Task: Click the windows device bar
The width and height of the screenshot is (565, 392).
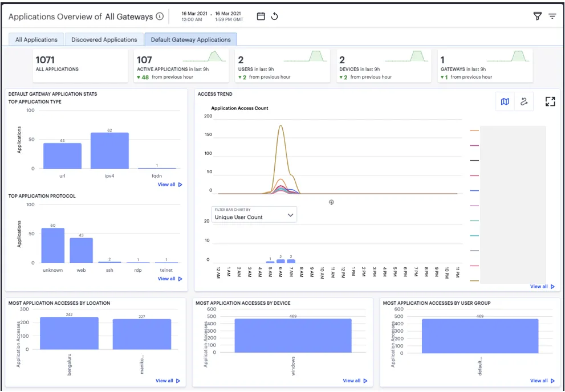Action: click(x=293, y=336)
